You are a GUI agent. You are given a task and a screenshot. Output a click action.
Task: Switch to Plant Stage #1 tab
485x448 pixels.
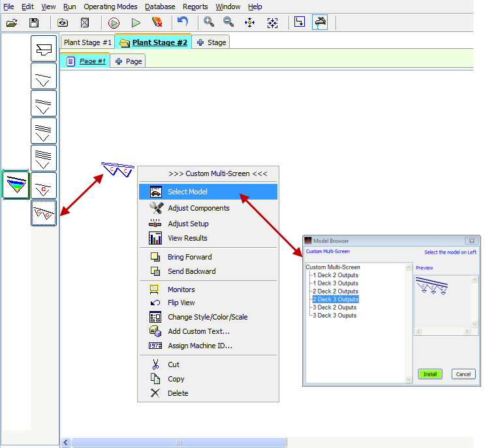87,42
